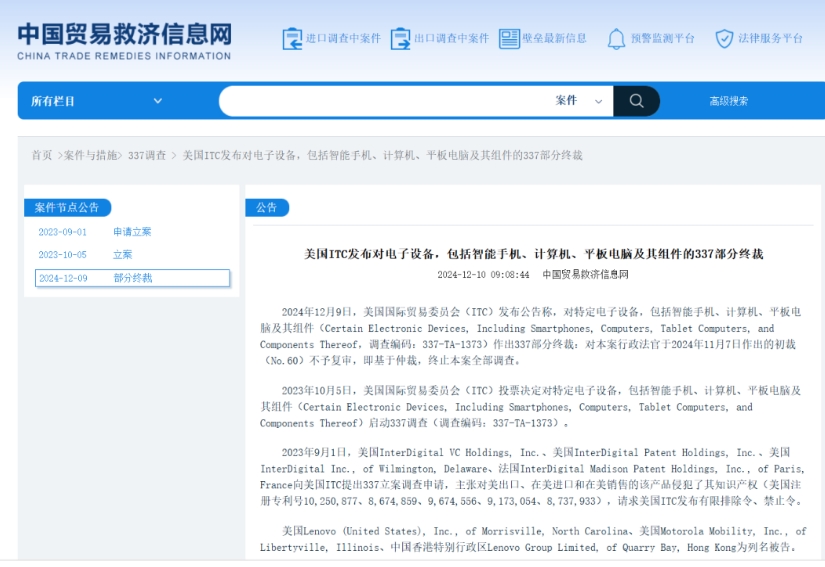Open 337调查 breadcrumb link

tap(147, 155)
